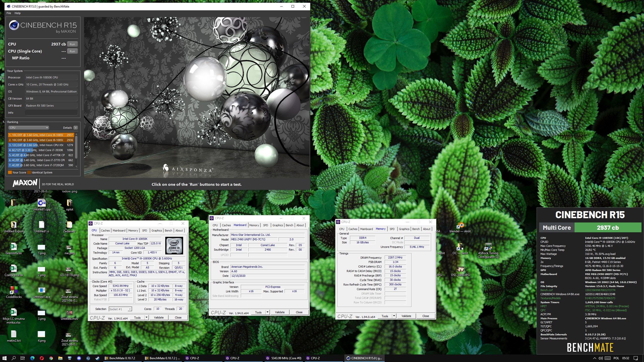Select ranking entry Intel Xeon 1279
Viewport: 644px width, 362px height.
(x=41, y=145)
